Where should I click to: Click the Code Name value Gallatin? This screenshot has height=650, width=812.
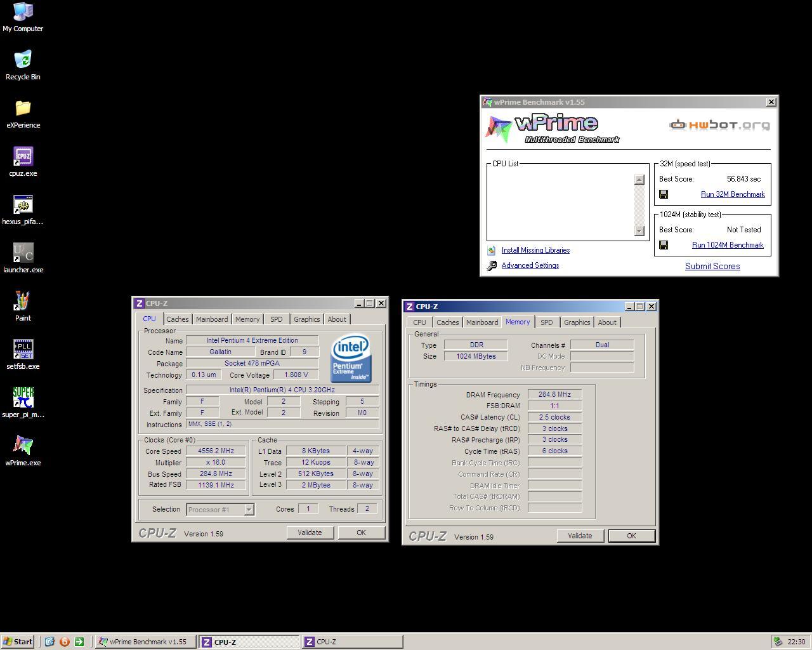(220, 352)
